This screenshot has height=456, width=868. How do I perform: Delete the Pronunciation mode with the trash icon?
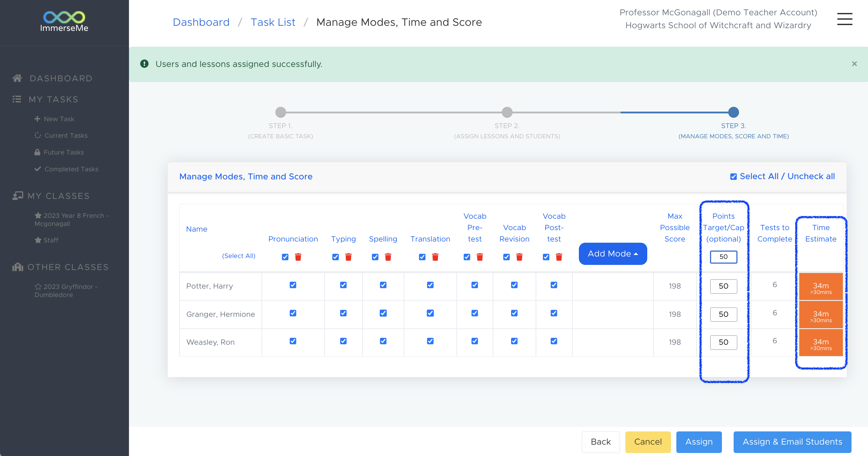(298, 257)
